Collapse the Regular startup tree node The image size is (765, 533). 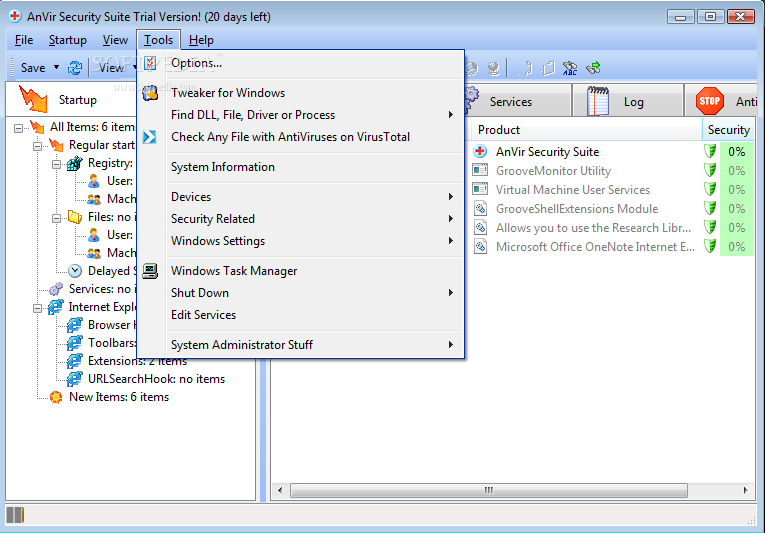tap(38, 146)
